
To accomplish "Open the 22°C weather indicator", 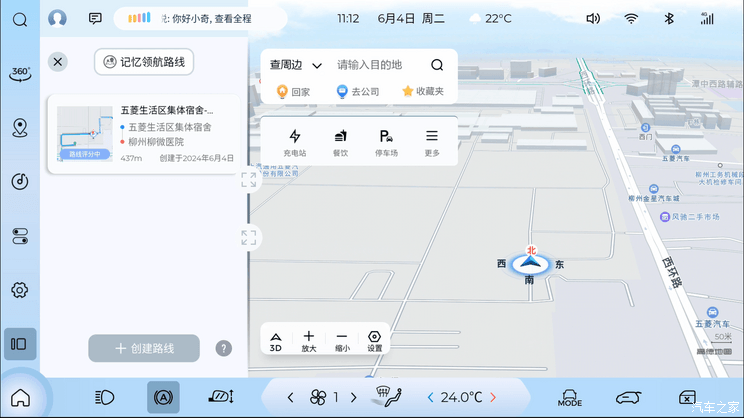I will (491, 19).
